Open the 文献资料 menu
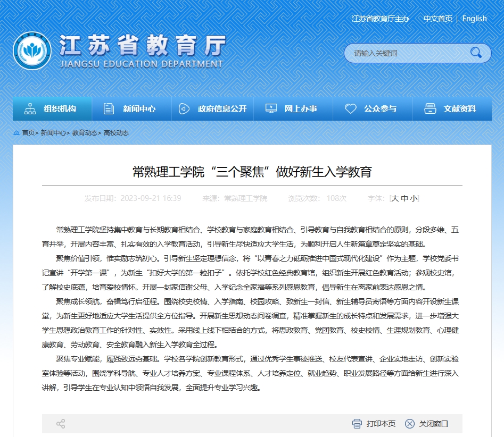504x437 pixels. coord(452,109)
